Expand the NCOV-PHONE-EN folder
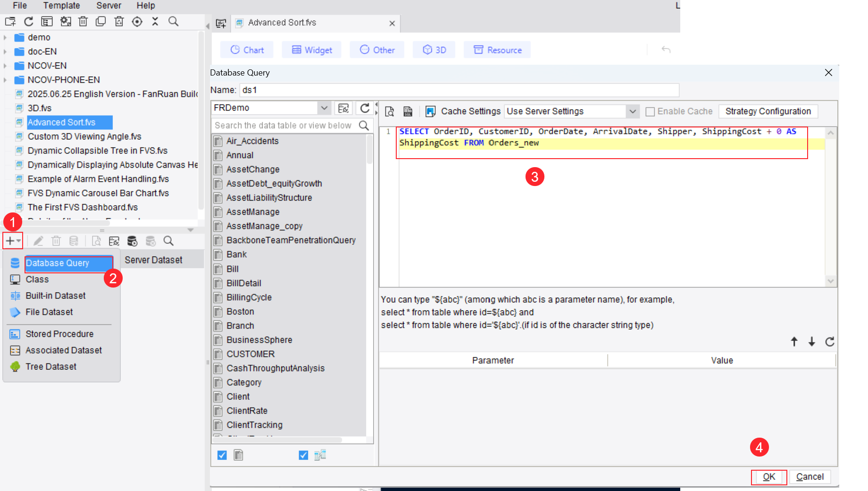868x491 pixels. [5, 80]
